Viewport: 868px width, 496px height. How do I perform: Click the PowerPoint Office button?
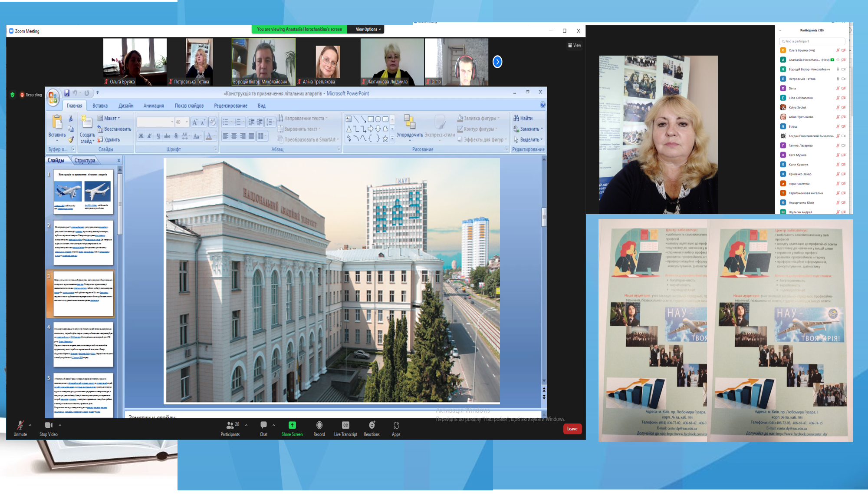[53, 97]
